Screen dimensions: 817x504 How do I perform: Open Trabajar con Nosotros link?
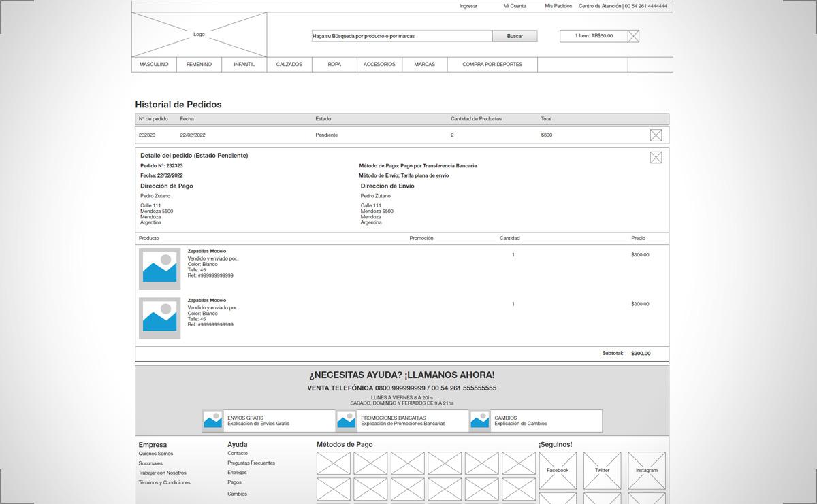pyautogui.click(x=162, y=473)
